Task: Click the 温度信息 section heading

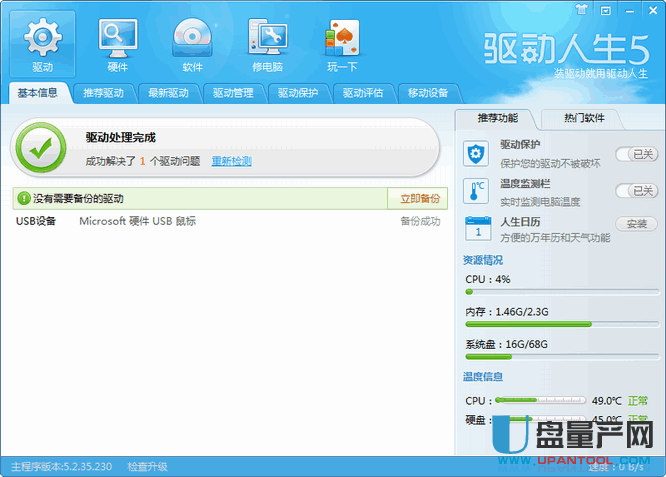Action: coord(483,376)
